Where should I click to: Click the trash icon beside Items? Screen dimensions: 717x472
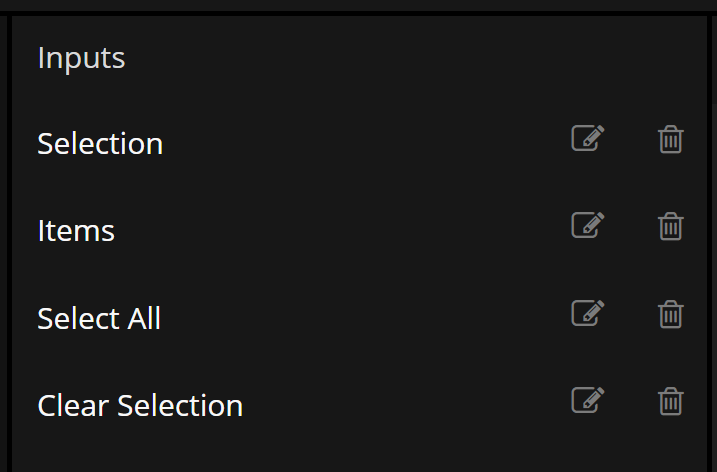670,227
